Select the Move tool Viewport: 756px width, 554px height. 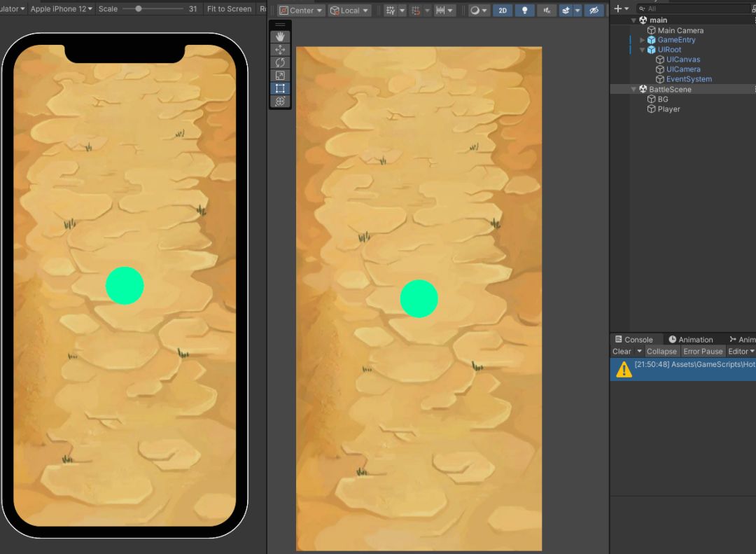(280, 50)
